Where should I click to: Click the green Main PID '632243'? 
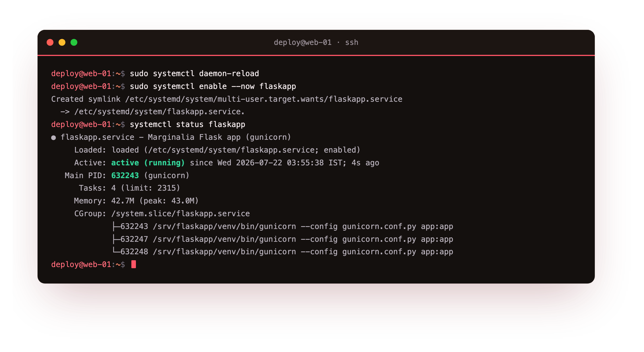coord(125,176)
